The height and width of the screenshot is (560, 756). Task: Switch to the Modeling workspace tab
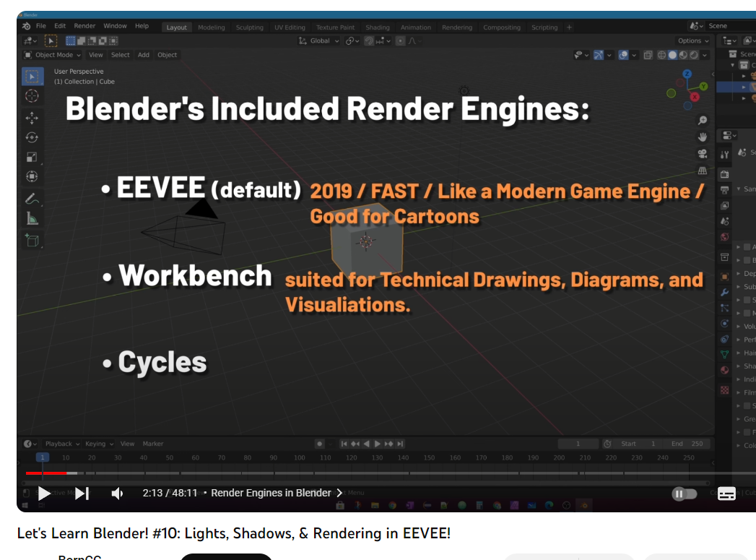(x=211, y=27)
